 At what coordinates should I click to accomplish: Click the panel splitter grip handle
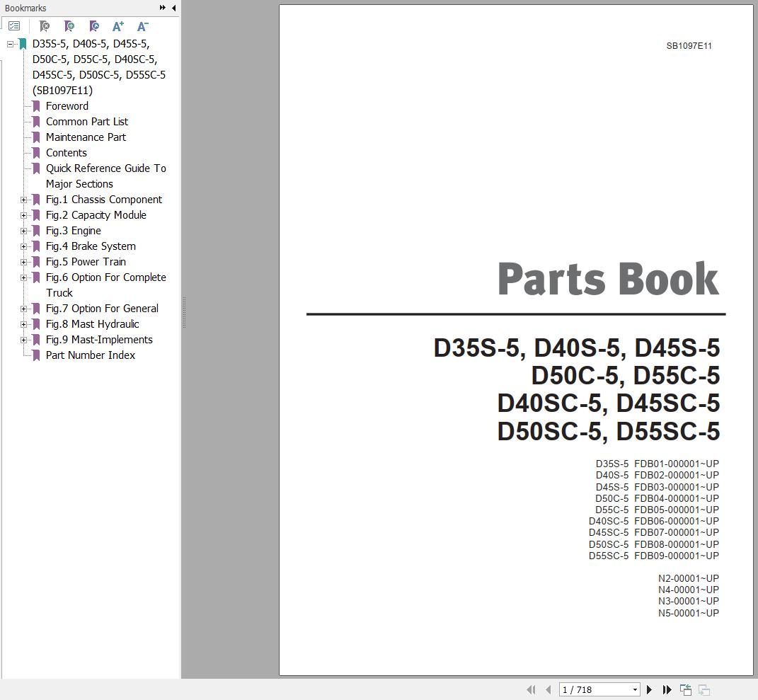tap(184, 313)
